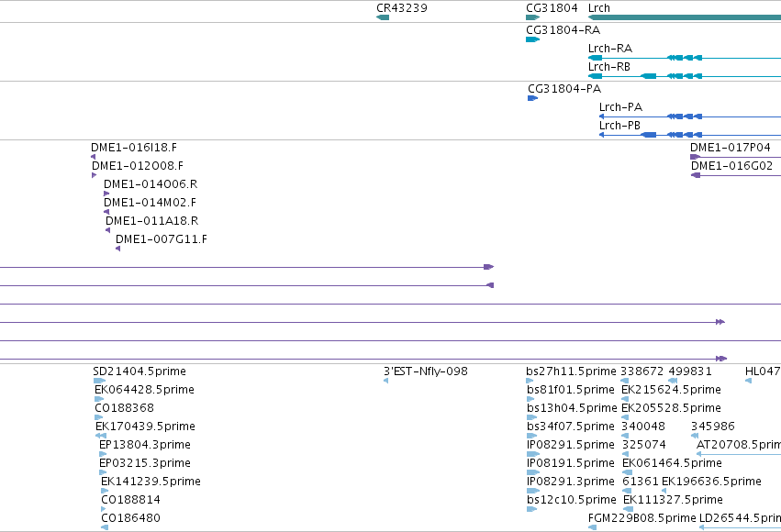This screenshot has height=532, width=781.
Task: Click the EK170439.5prime double-arrow glyph
Action: click(x=101, y=436)
